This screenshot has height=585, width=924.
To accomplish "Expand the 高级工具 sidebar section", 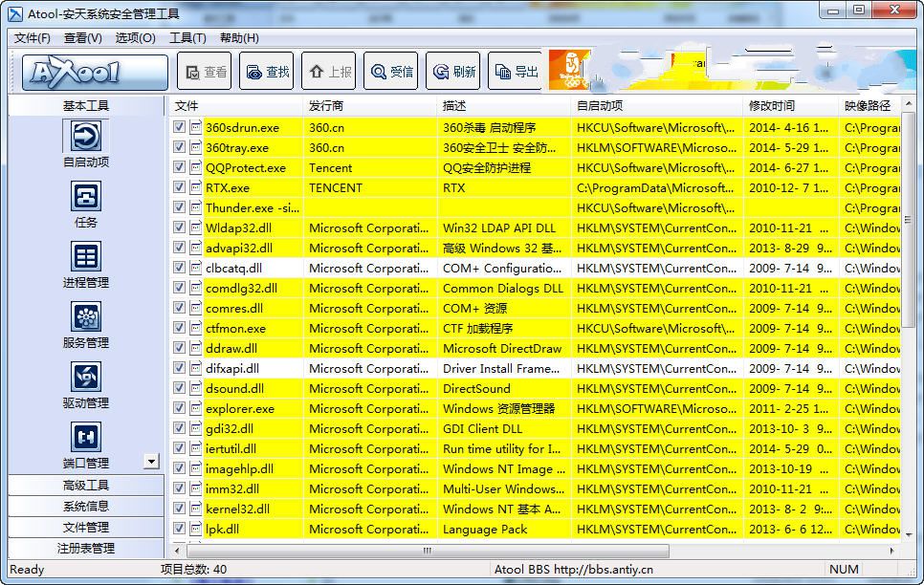I will pyautogui.click(x=86, y=486).
